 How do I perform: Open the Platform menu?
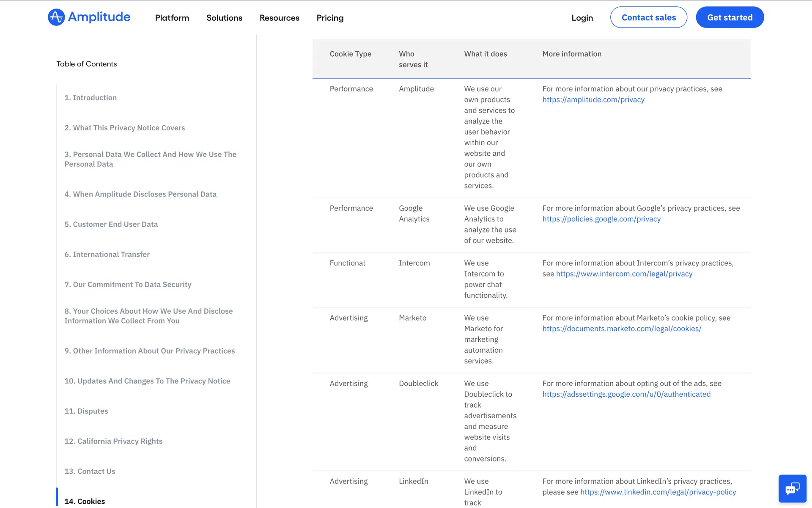[x=172, y=18]
